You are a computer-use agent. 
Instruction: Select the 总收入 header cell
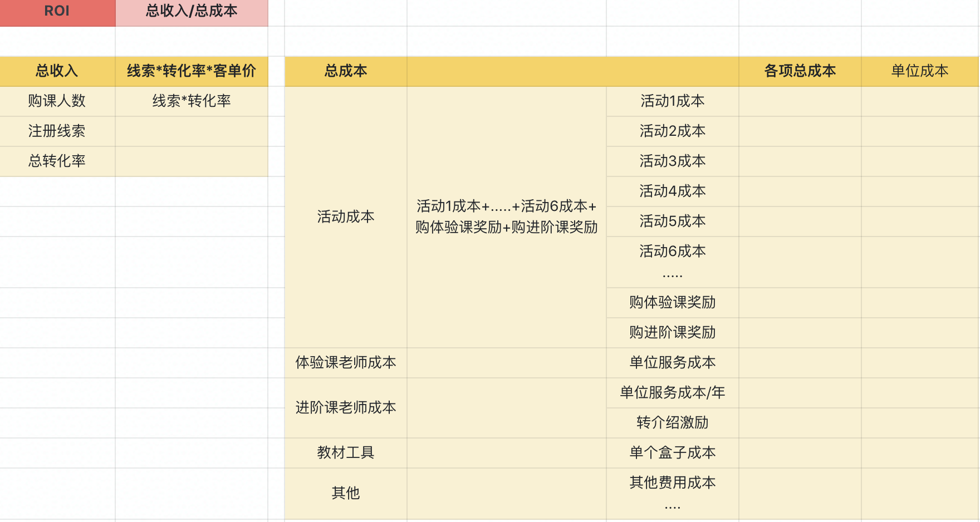coord(57,71)
